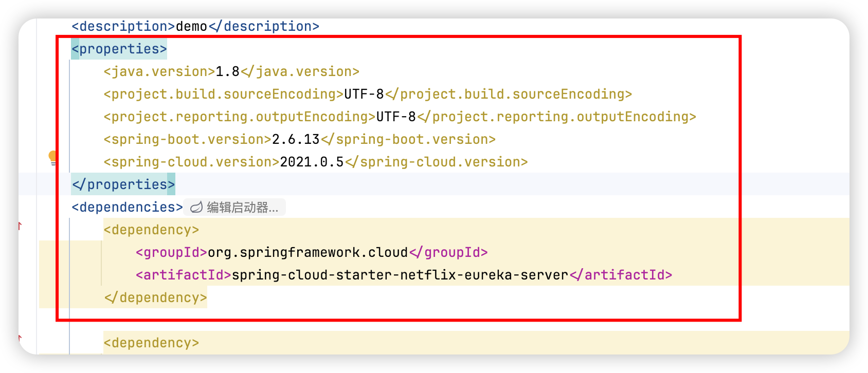Image resolution: width=868 pixels, height=373 pixels.
Task: Click the last dependency tag at bottom
Action: (x=151, y=343)
